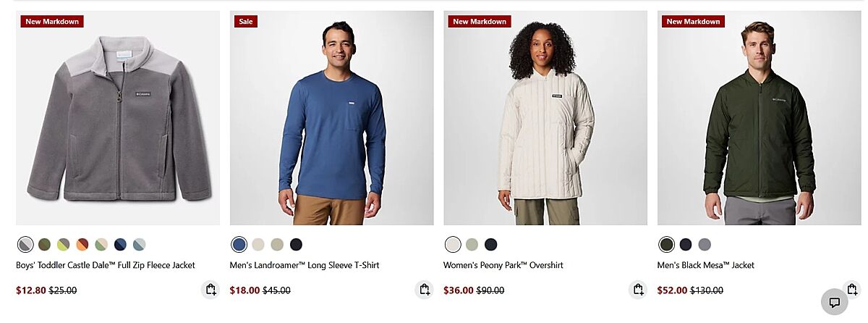
Task: Select the blue swatch for Landroamer T-Shirt
Action: pyautogui.click(x=239, y=244)
